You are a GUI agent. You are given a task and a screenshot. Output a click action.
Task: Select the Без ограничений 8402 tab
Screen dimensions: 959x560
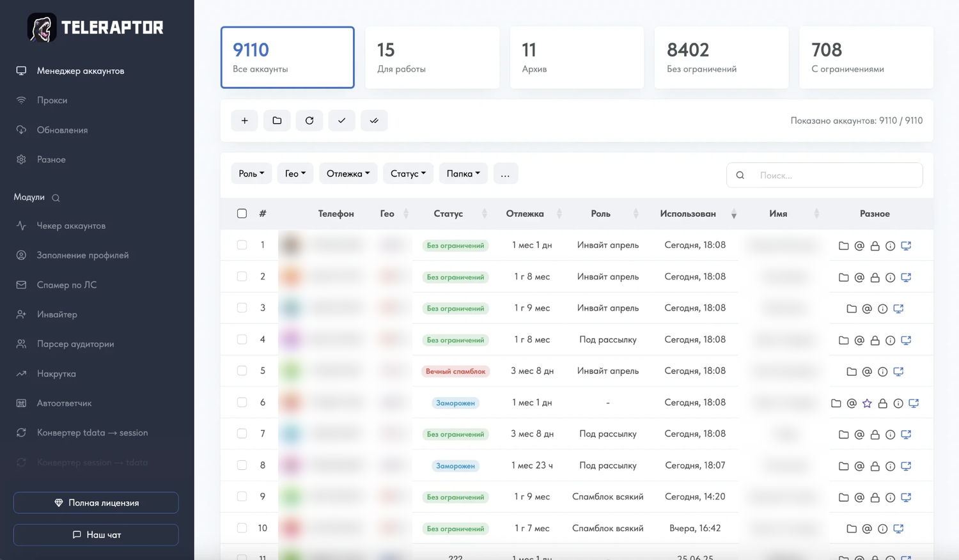[x=721, y=58]
